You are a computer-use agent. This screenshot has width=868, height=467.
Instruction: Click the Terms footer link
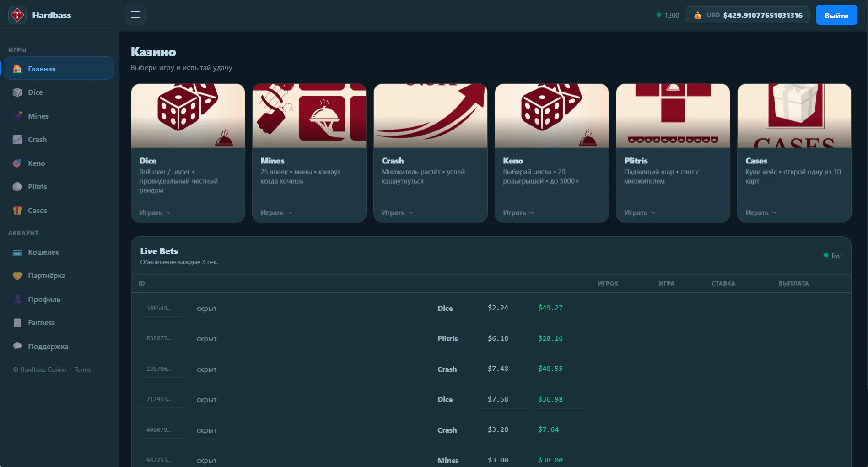click(82, 369)
